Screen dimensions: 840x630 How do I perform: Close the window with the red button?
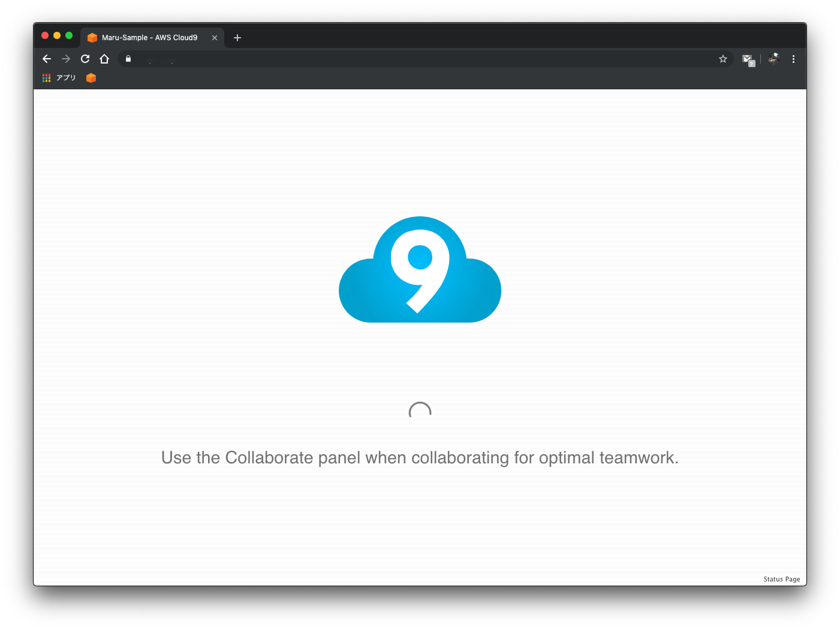point(45,35)
